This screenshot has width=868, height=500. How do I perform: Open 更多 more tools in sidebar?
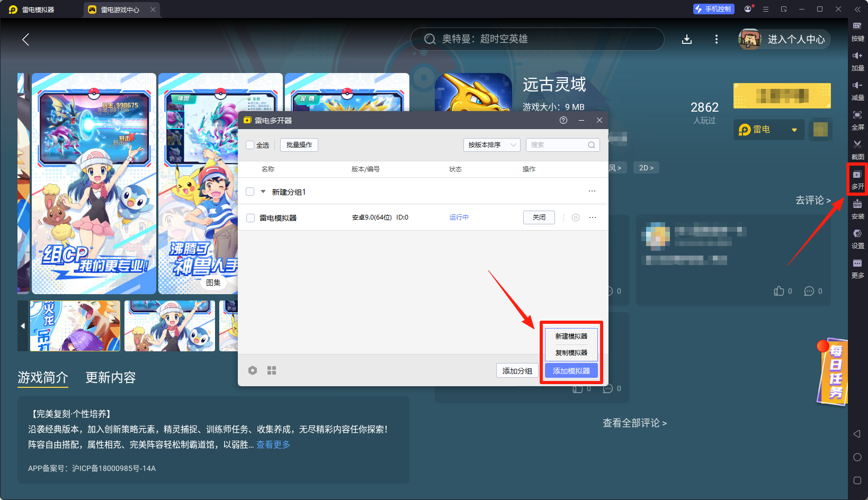coord(857,268)
